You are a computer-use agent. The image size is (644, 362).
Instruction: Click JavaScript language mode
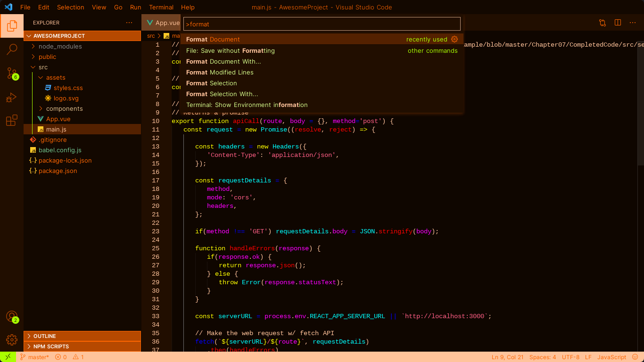tap(611, 357)
